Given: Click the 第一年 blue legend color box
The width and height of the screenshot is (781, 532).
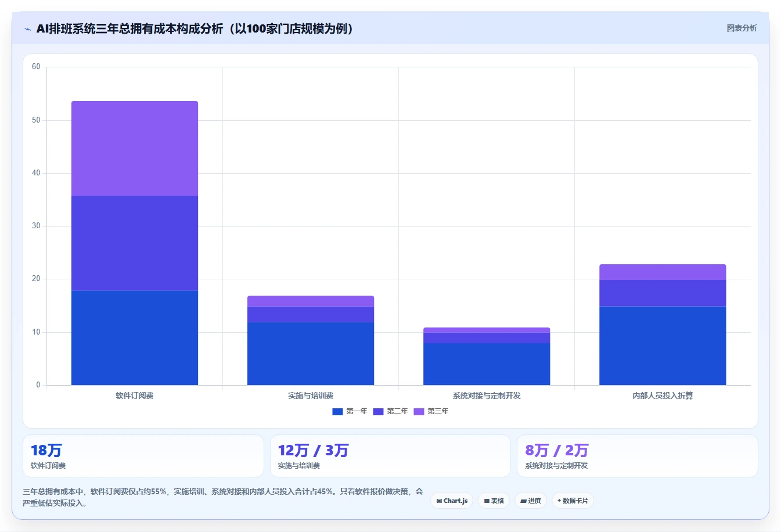Looking at the screenshot, I should coord(337,411).
